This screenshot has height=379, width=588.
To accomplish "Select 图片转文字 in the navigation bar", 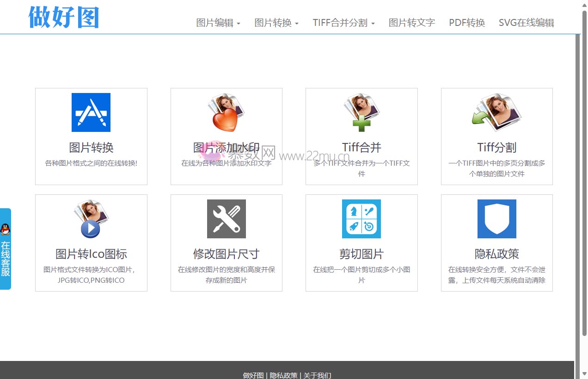I will 411,22.
